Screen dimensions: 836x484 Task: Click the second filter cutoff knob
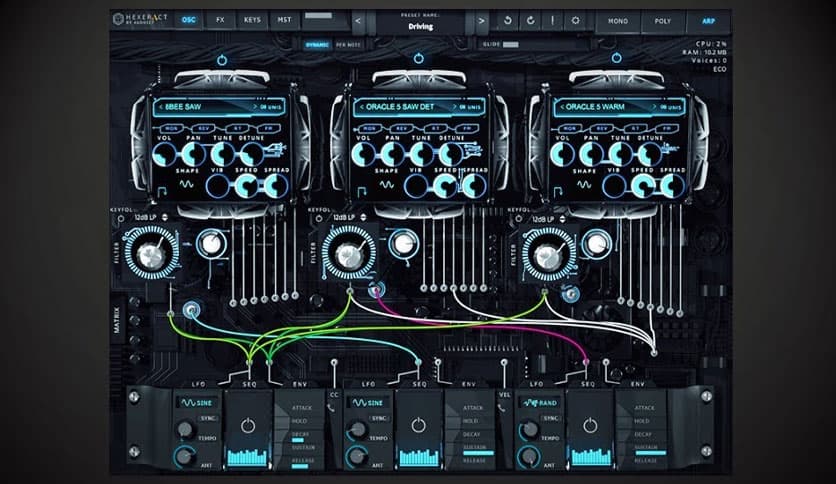click(349, 254)
